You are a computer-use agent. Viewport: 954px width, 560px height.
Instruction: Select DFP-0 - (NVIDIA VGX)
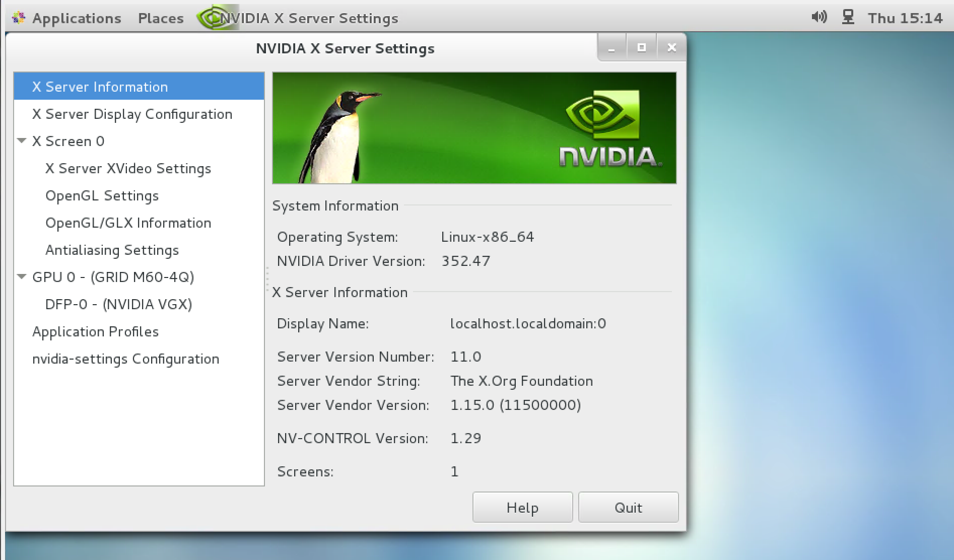[118, 304]
